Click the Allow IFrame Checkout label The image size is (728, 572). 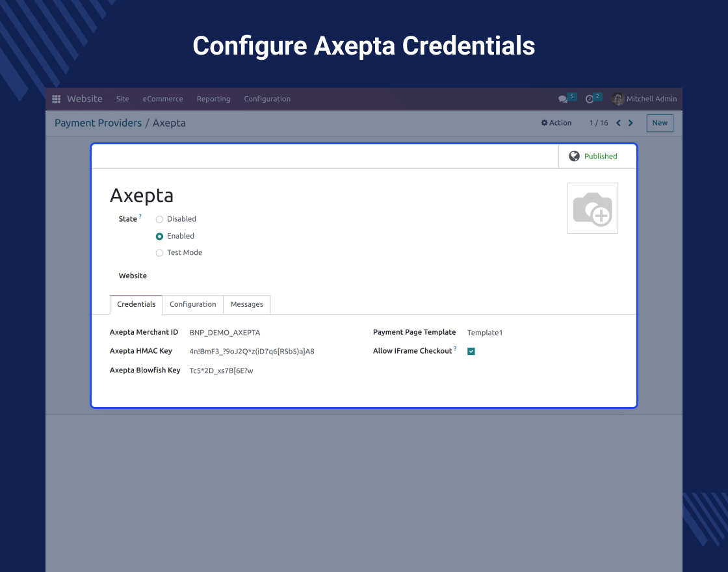click(413, 351)
